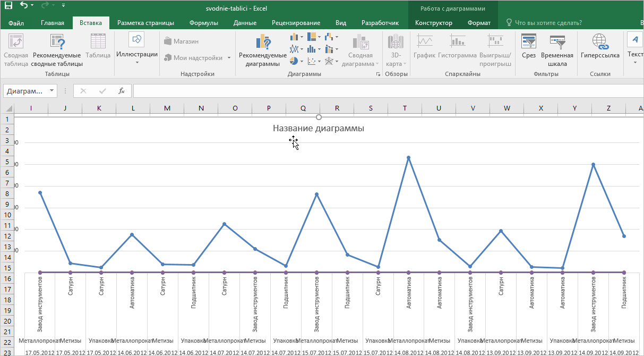644x356 pixels.
Task: Click the Save icon in the title bar
Action: click(8, 6)
